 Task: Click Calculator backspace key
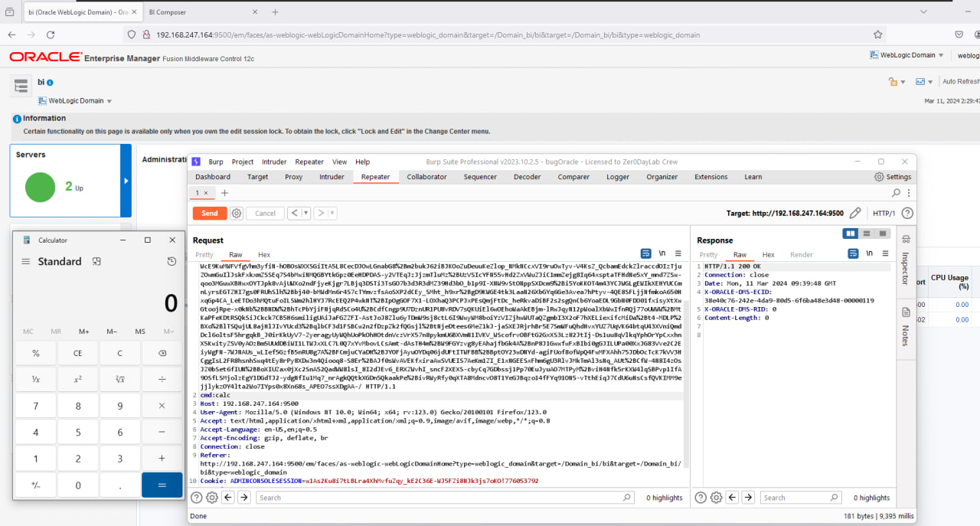[162, 353]
